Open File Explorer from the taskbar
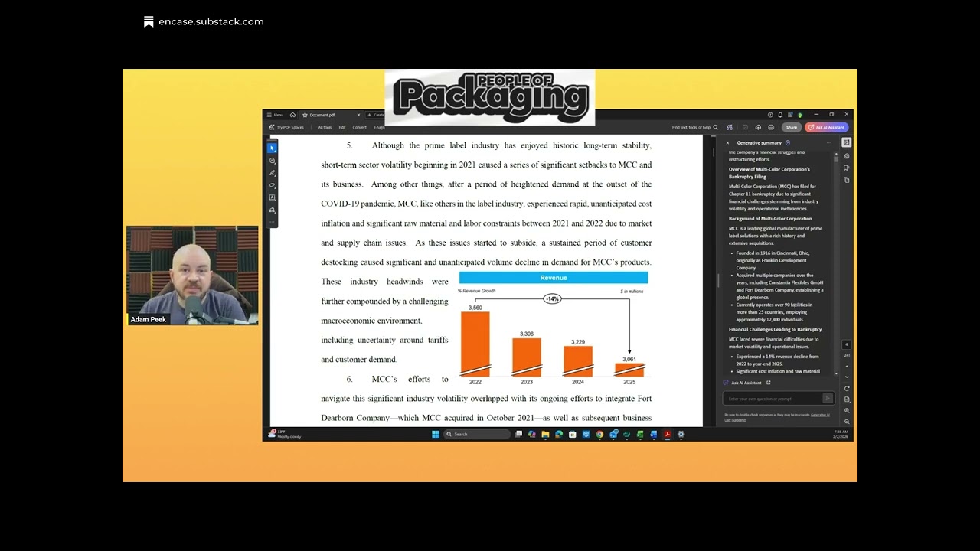The image size is (980, 551). pos(545,434)
